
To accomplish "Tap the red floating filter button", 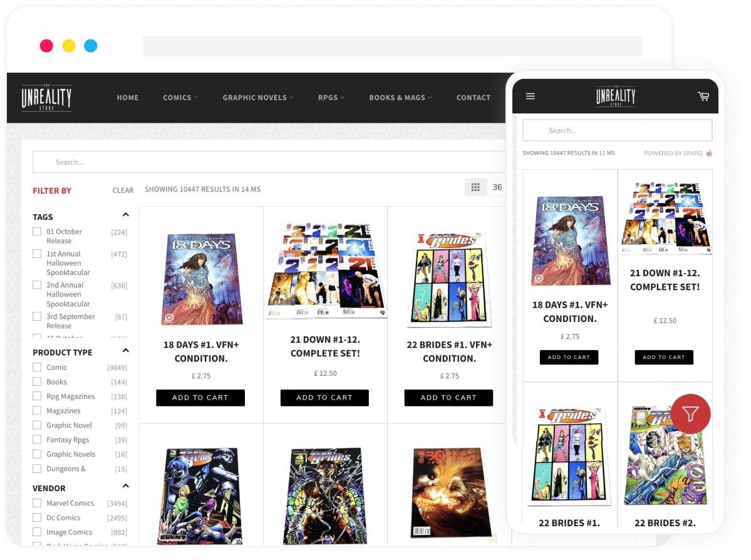I will click(690, 414).
